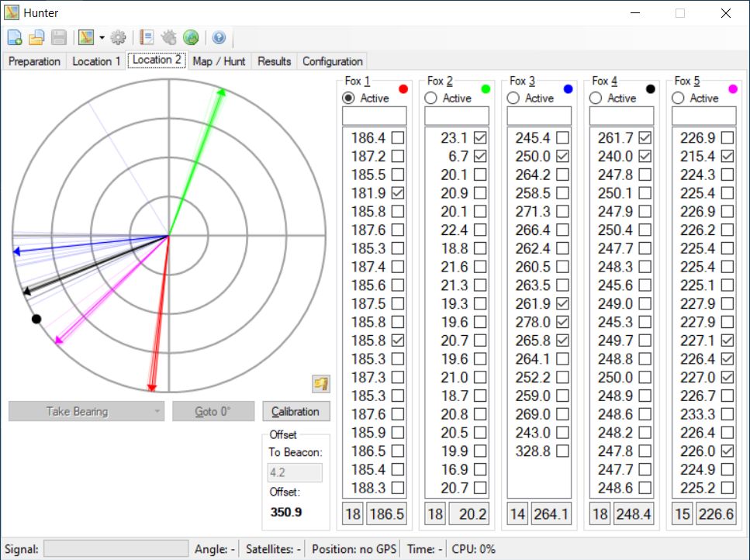Screen dimensions: 750x560
Task: Click the Calibration button
Action: coord(296,411)
